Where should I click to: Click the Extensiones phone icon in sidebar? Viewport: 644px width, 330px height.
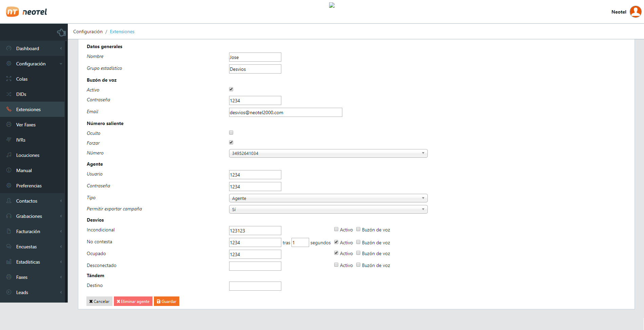click(x=9, y=109)
